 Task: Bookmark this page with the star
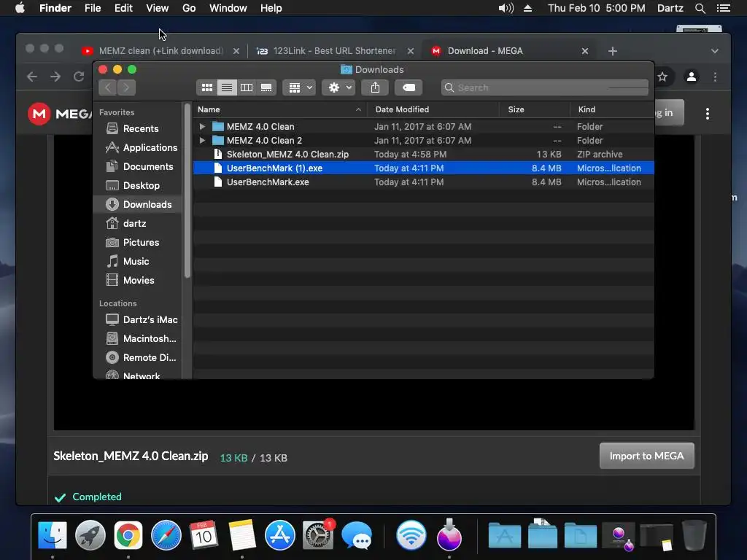pos(662,77)
